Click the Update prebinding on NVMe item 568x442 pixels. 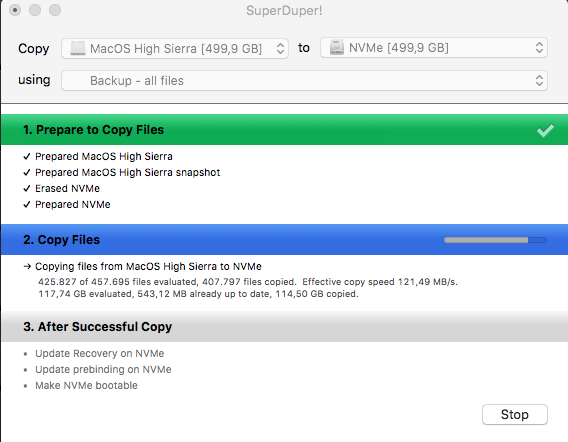[x=103, y=370]
